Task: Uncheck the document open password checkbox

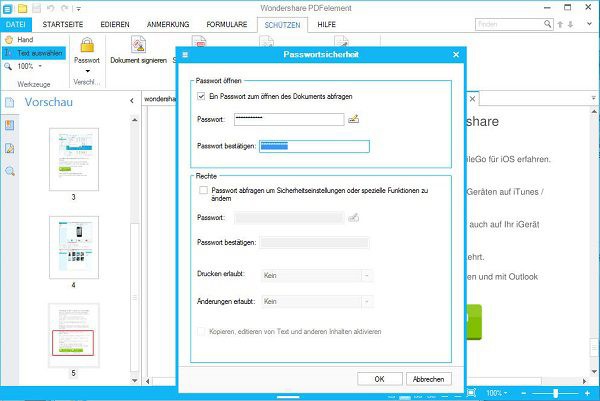Action: 201,96
